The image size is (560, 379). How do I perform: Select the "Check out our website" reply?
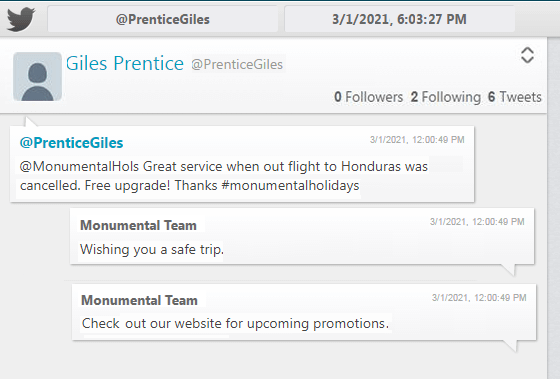click(304, 312)
